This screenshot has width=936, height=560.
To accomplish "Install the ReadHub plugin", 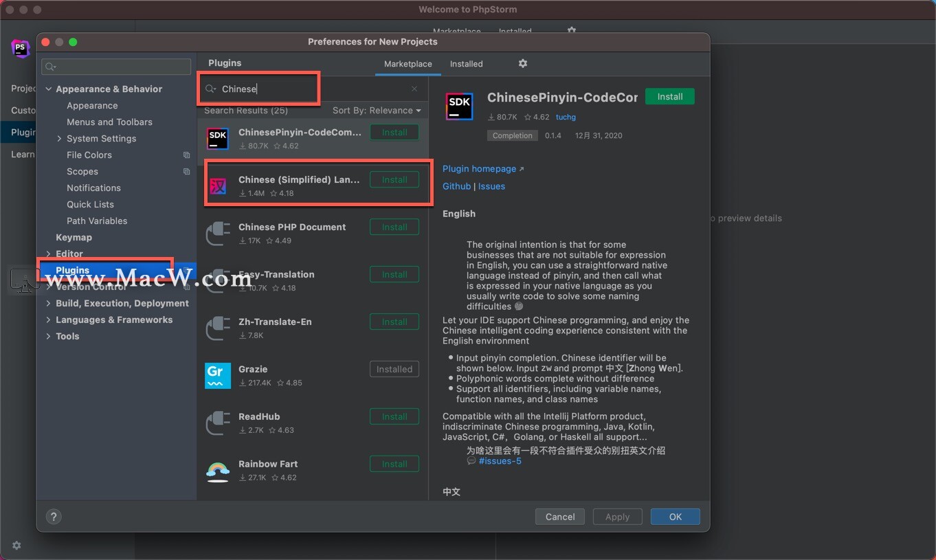I will pyautogui.click(x=394, y=417).
